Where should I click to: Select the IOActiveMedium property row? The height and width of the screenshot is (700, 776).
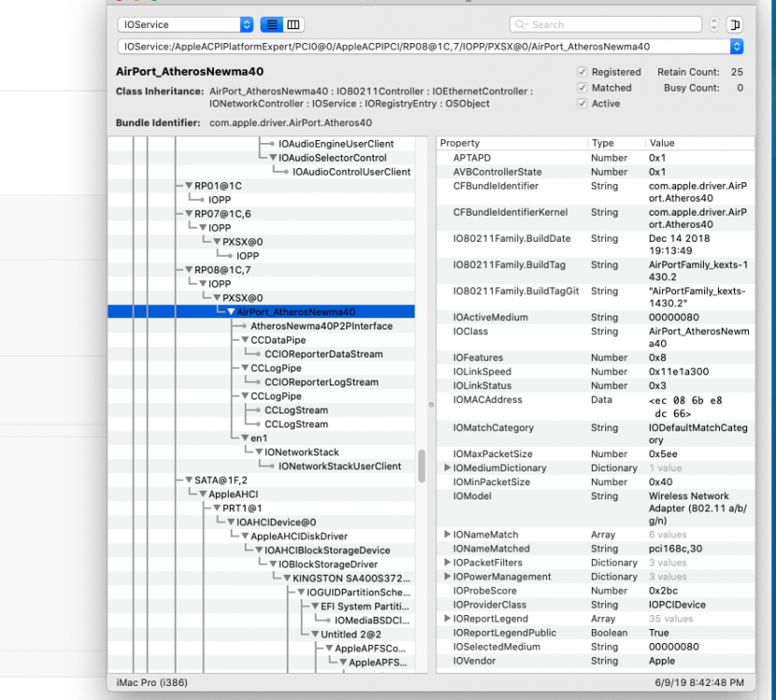(596, 317)
